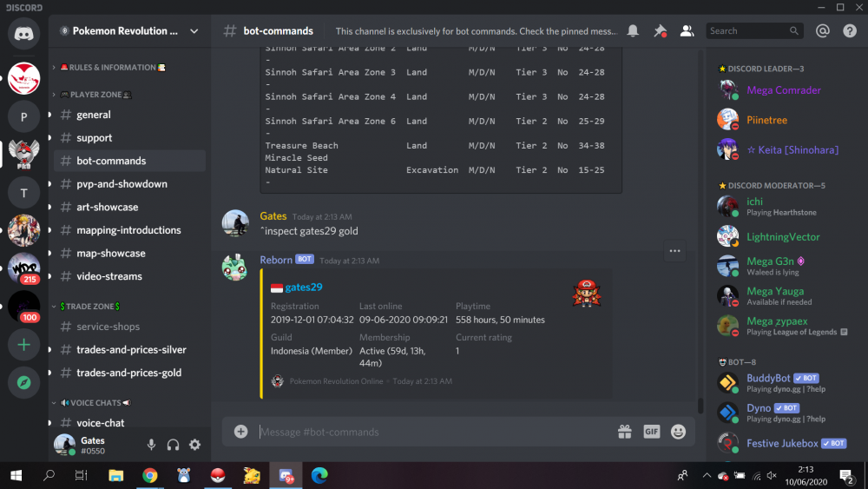Click the gift Nitro icon
The width and height of the screenshot is (868, 489).
point(624,432)
